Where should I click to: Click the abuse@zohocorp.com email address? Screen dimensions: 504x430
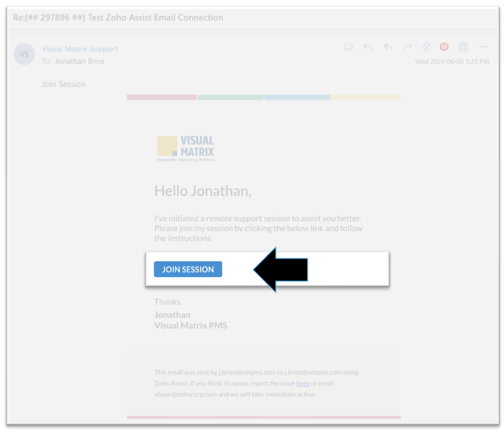click(186, 394)
